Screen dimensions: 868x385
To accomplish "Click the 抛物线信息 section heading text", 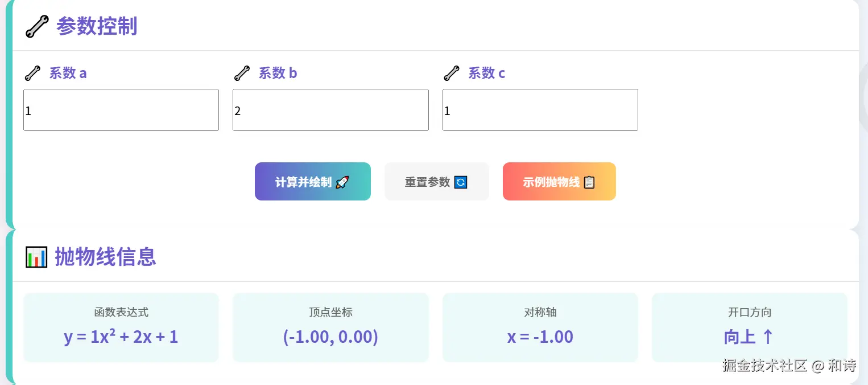I will [105, 257].
